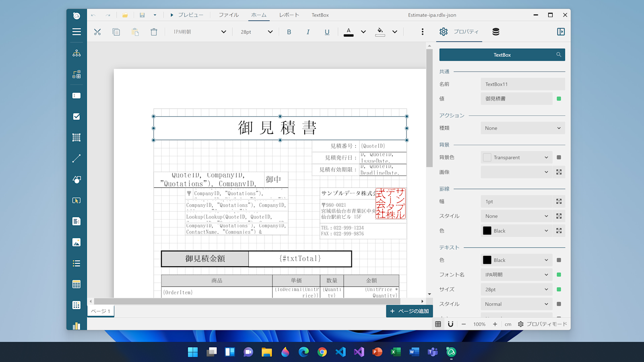Click the black border color swatch
The width and height of the screenshot is (644, 362).
click(x=487, y=231)
